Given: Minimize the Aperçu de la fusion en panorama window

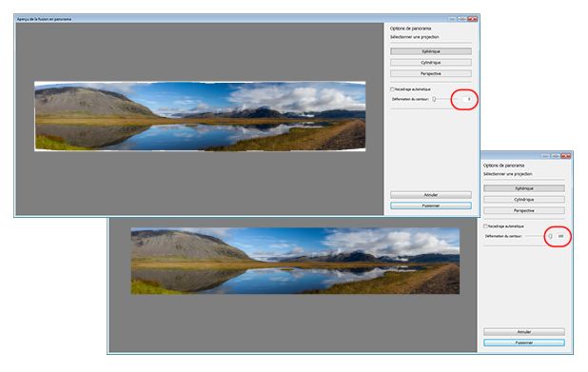Looking at the screenshot, I should point(452,19).
